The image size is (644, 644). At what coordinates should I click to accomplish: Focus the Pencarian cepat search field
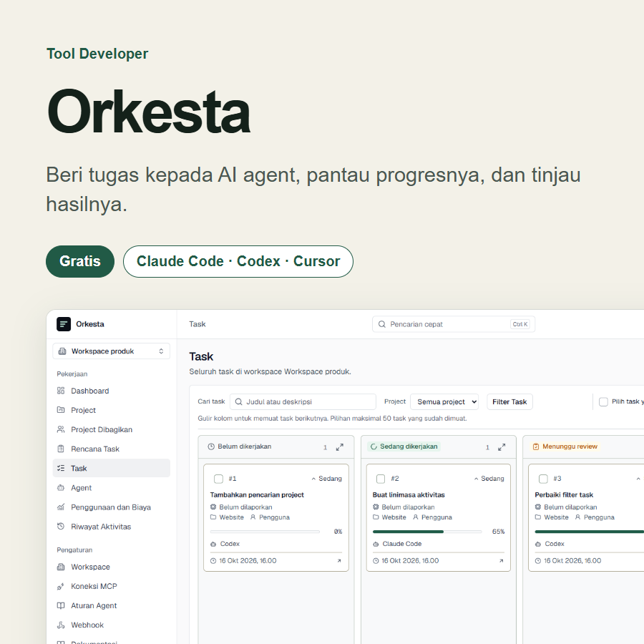(454, 324)
